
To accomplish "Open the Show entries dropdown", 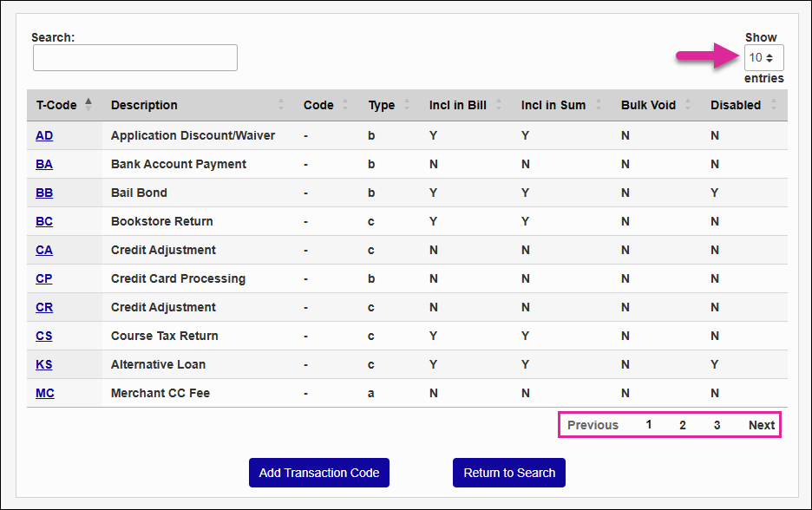I will 763,57.
